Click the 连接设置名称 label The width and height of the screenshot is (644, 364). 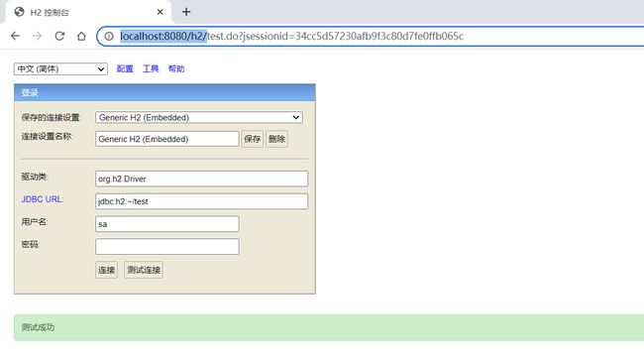click(x=47, y=136)
